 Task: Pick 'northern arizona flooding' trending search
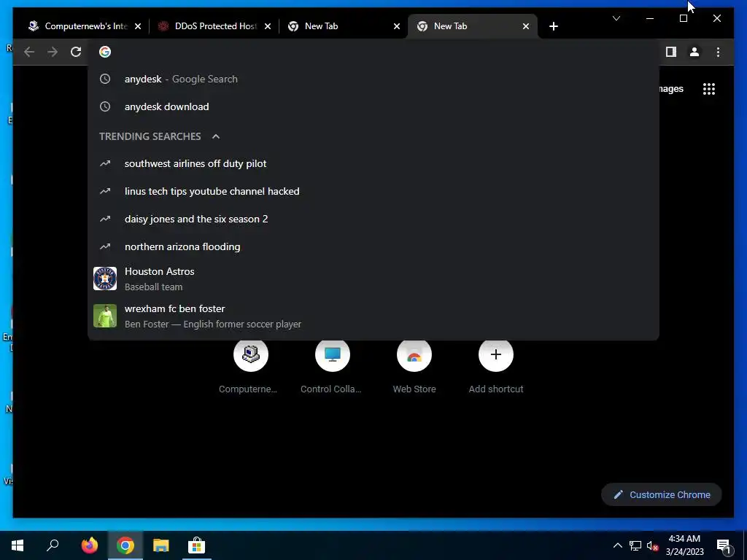pos(373,246)
